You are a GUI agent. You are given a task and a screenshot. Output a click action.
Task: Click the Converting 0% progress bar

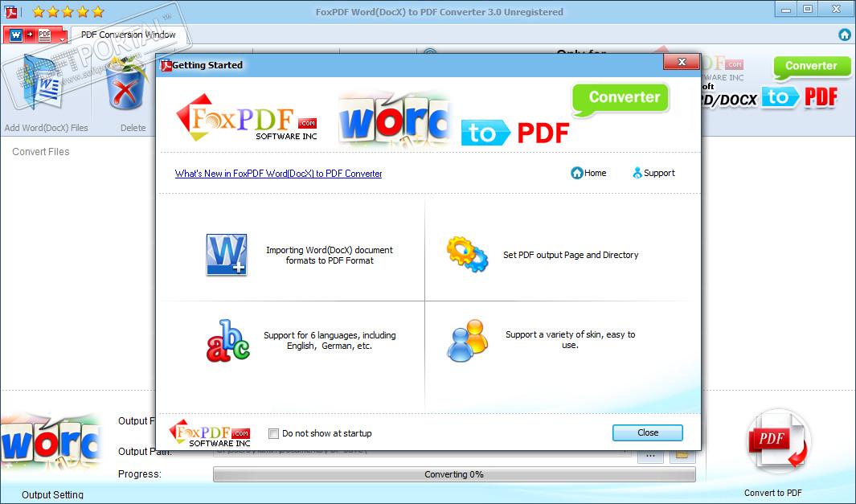point(454,474)
